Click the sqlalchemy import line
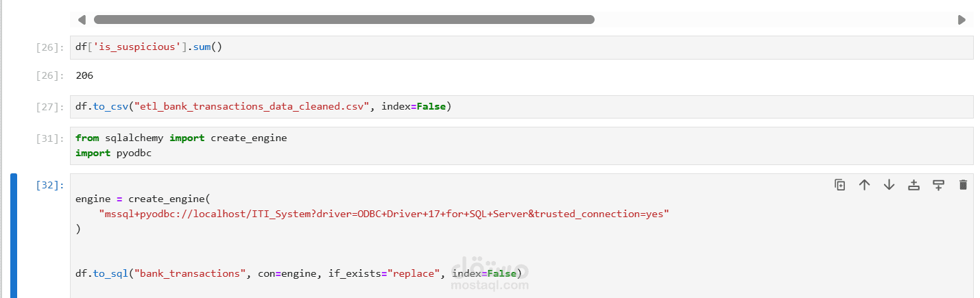 click(x=181, y=138)
